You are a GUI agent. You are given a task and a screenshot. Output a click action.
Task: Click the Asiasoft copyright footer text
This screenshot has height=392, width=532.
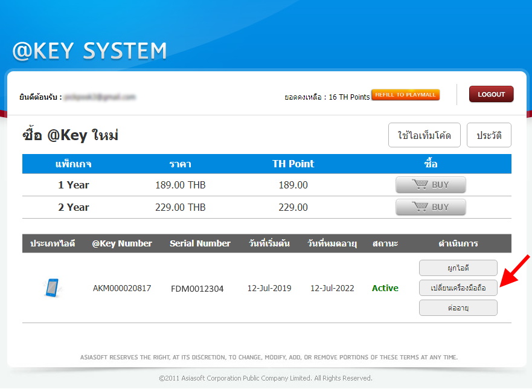266,378
